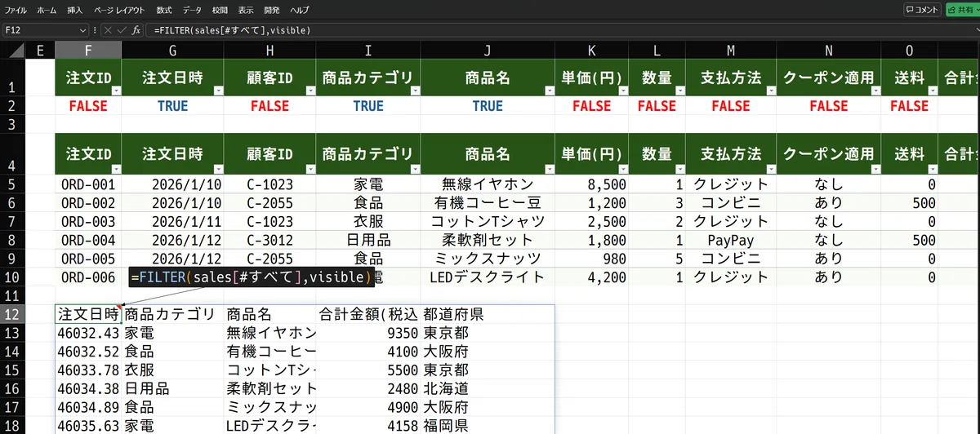
Task: Click the コメント button
Action: [922, 10]
